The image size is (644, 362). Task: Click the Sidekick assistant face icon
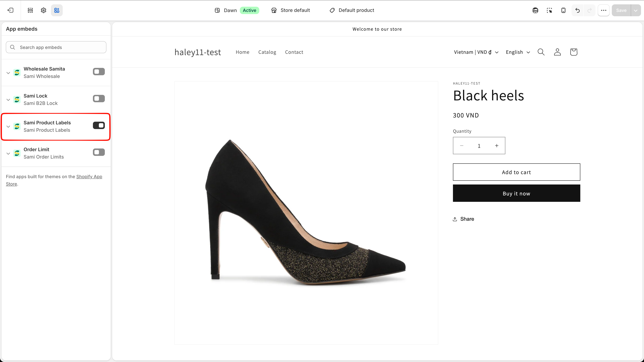point(535,10)
